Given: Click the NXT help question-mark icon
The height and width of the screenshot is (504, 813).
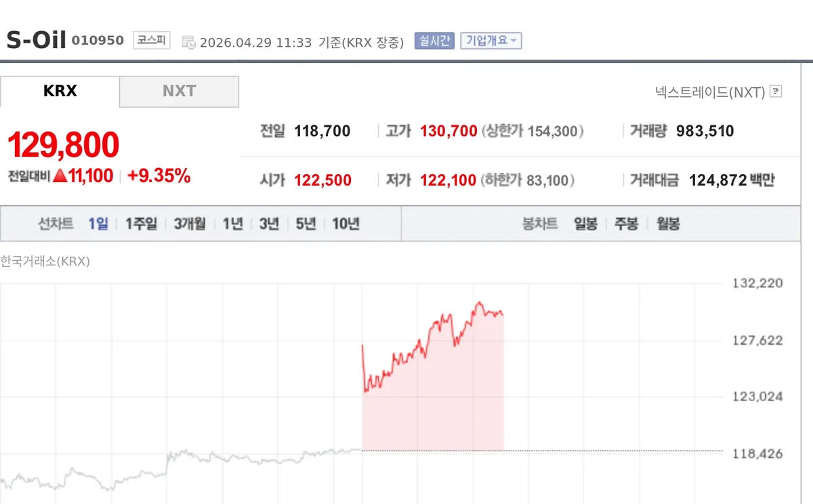Looking at the screenshot, I should coord(776,91).
